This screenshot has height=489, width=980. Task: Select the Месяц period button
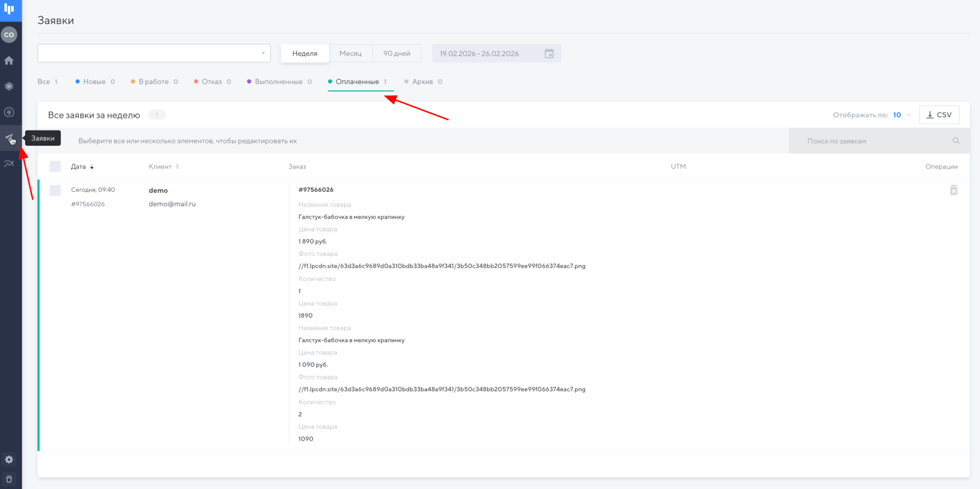351,54
